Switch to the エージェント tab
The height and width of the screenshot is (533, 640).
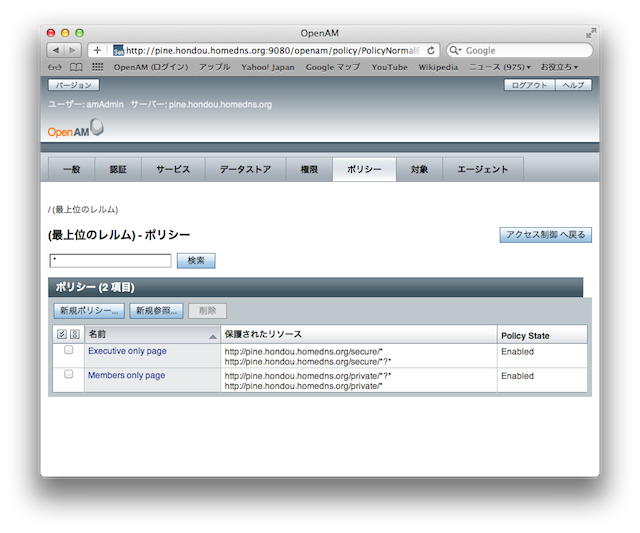pos(483,170)
